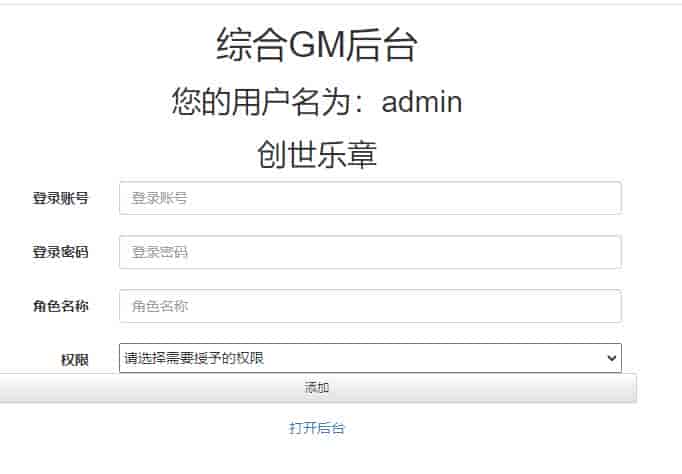
Task: Click the chevron arrow of permission select
Action: 612,358
